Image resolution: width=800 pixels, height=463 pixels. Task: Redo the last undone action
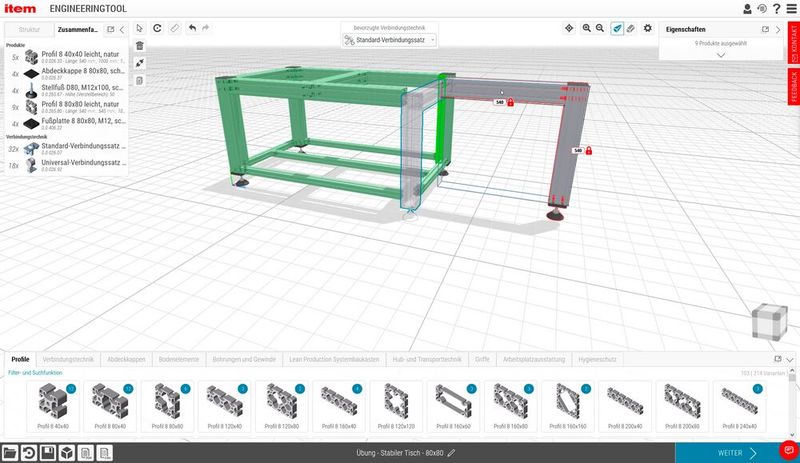(206, 28)
